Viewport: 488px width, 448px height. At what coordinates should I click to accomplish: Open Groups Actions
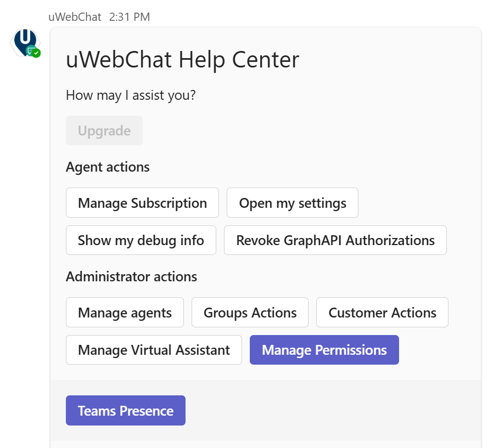250,312
